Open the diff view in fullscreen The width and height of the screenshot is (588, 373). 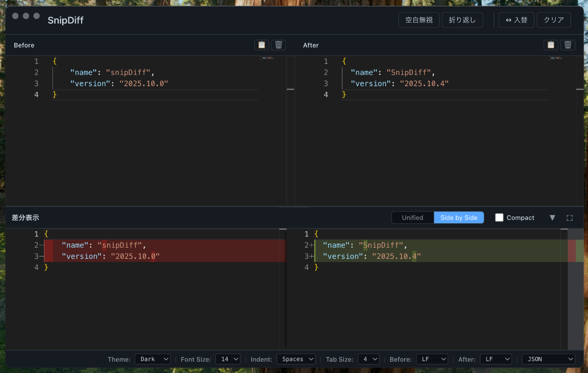click(570, 218)
